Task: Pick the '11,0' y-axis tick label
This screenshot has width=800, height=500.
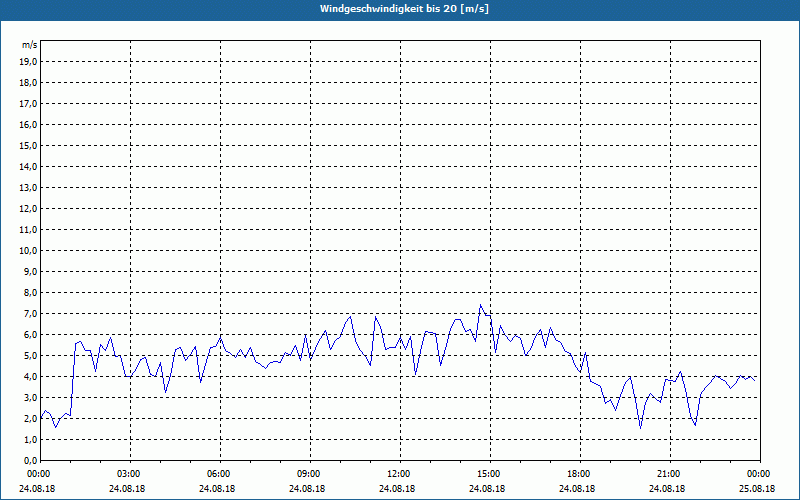Action: (x=28, y=230)
